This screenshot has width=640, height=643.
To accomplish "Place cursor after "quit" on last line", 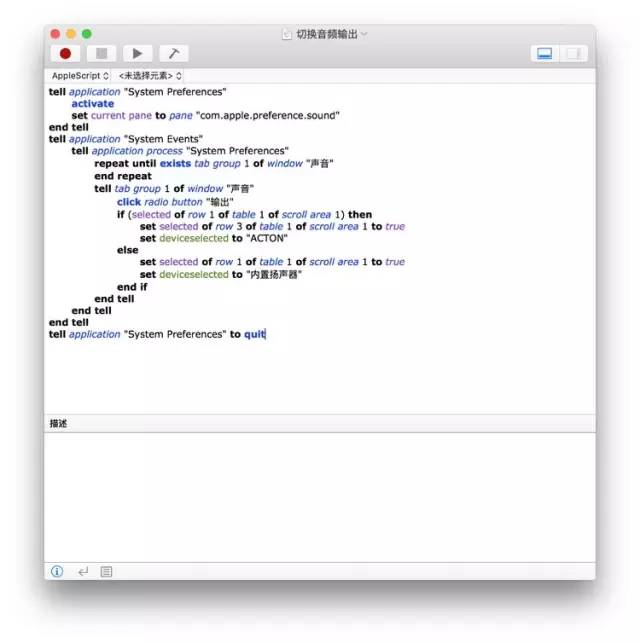I will click(266, 334).
